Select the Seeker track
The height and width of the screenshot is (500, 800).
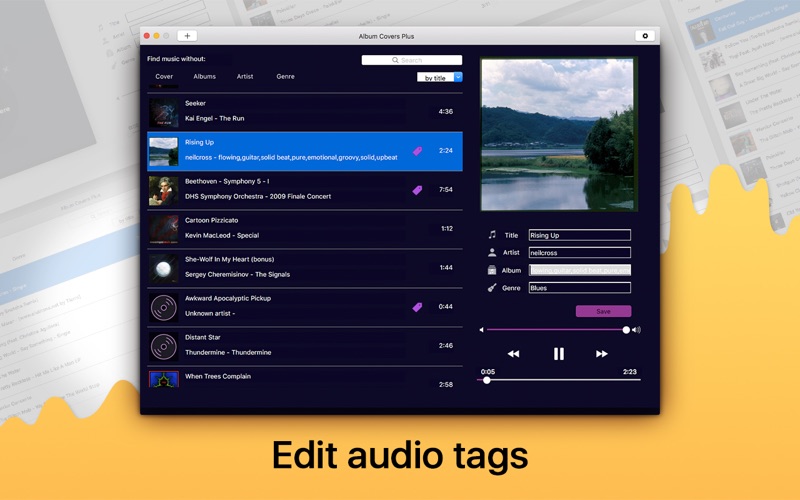305,112
